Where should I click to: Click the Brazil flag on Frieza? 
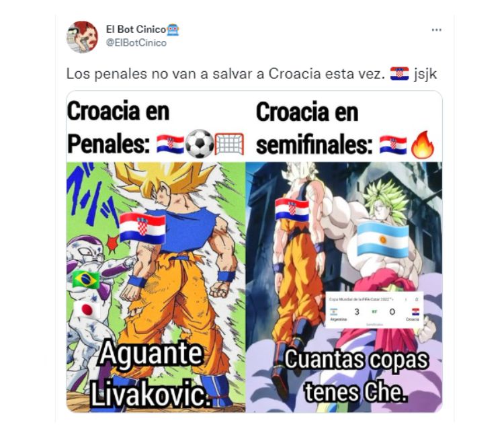pyautogui.click(x=86, y=279)
